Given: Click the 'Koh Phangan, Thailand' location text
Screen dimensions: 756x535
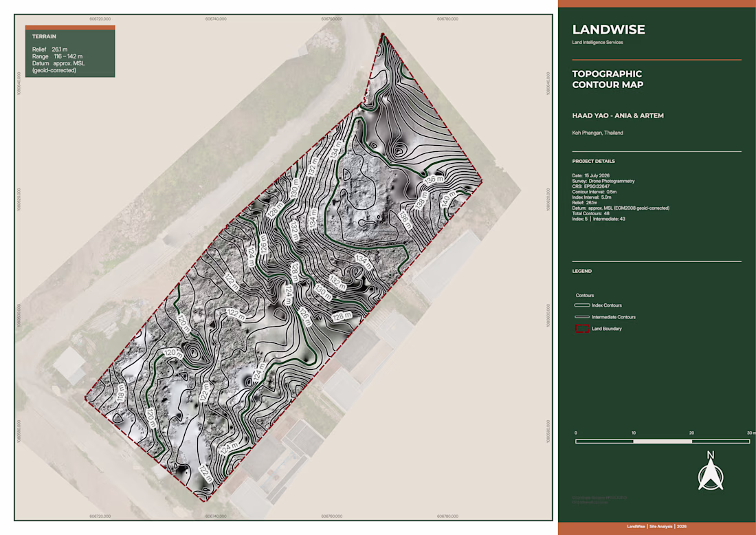Looking at the screenshot, I should 597,133.
